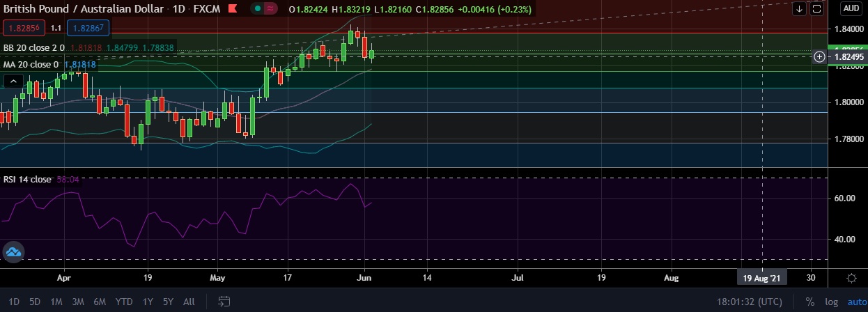This screenshot has height=312, width=868.
Task: Open the AUD currency dropdown
Action: tap(851, 9)
